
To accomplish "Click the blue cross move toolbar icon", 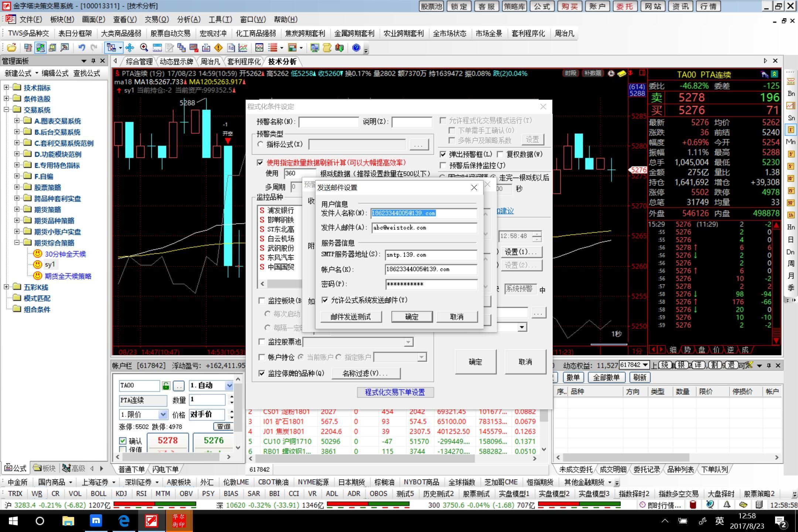I will tap(130, 48).
